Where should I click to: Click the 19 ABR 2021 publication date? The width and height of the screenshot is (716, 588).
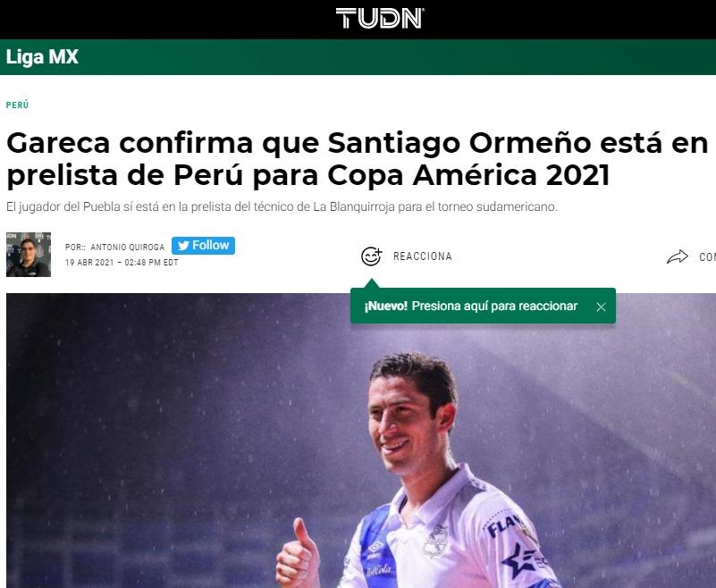89,263
